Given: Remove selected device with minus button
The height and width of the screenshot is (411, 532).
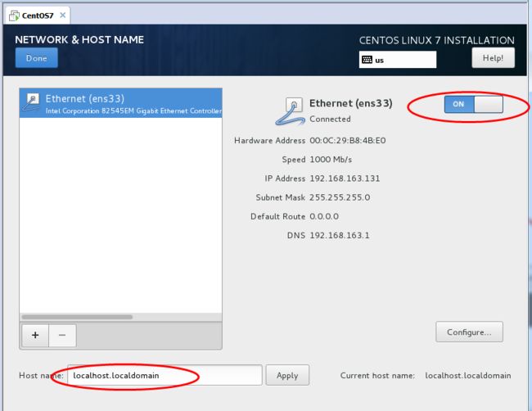Looking at the screenshot, I should (62, 336).
